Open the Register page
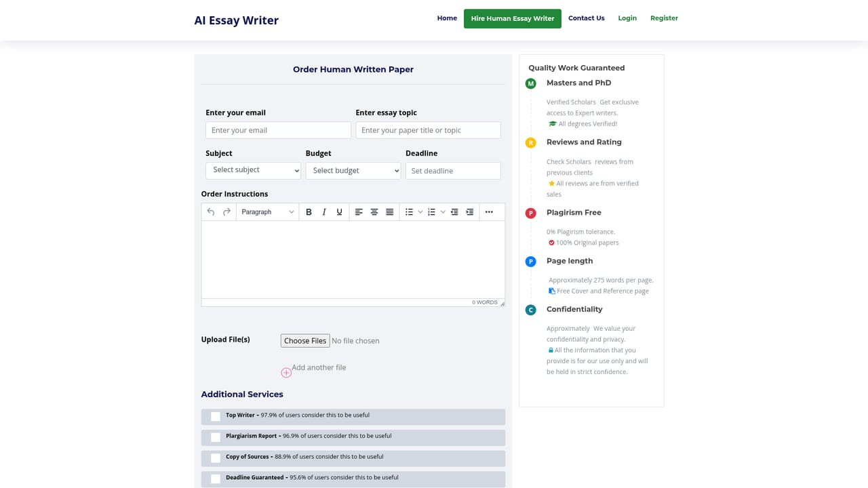868x488 pixels. 664,18
